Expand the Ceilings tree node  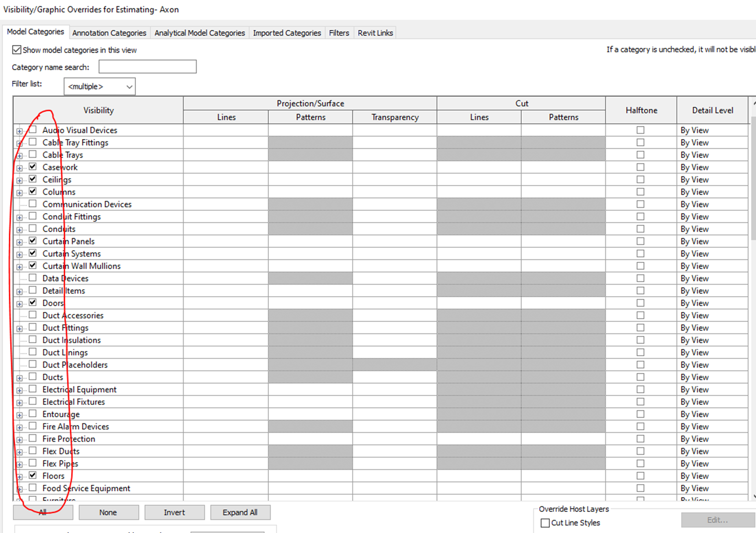tap(19, 180)
